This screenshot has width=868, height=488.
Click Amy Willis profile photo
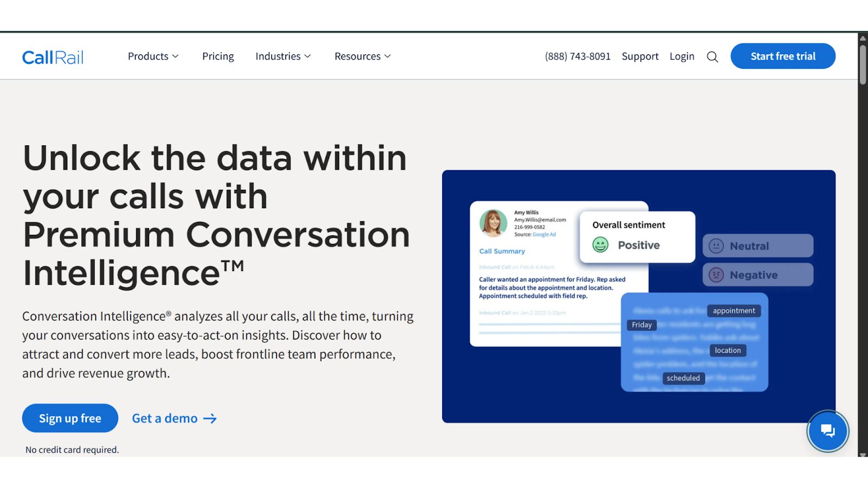pyautogui.click(x=493, y=223)
